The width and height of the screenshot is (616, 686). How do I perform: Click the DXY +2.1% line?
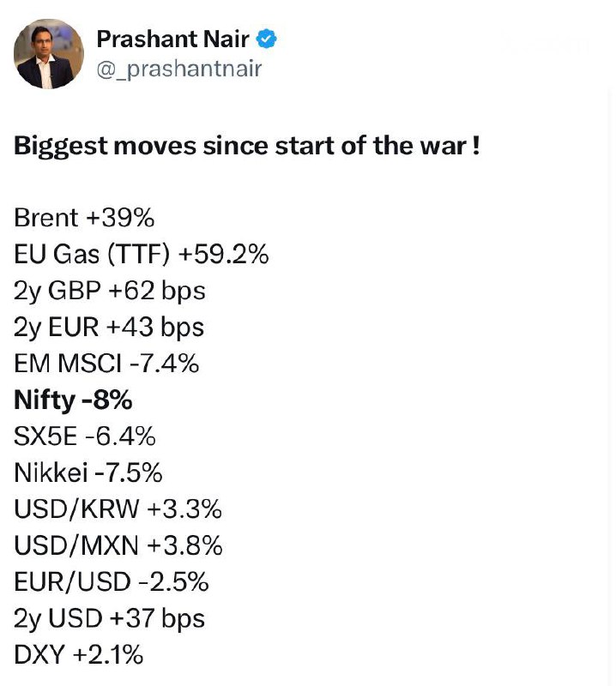coord(78,655)
